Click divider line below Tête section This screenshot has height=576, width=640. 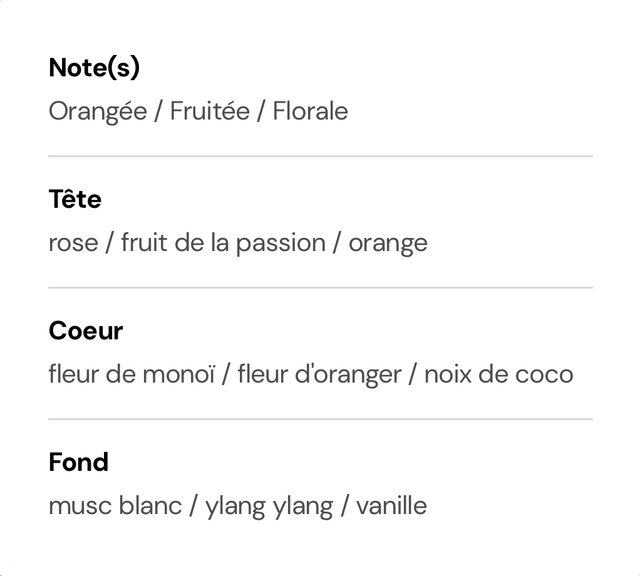(x=320, y=287)
